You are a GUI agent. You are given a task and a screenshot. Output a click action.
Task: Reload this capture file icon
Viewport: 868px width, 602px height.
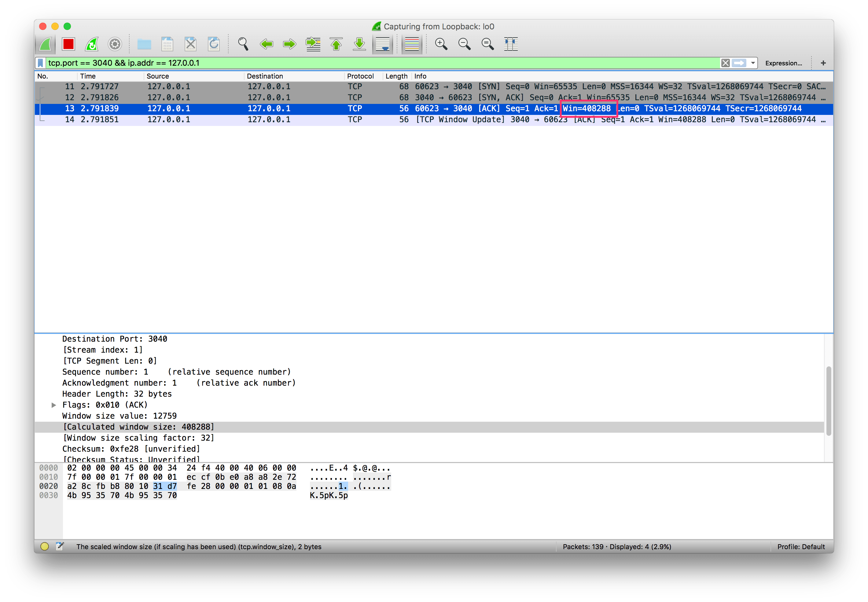click(214, 44)
